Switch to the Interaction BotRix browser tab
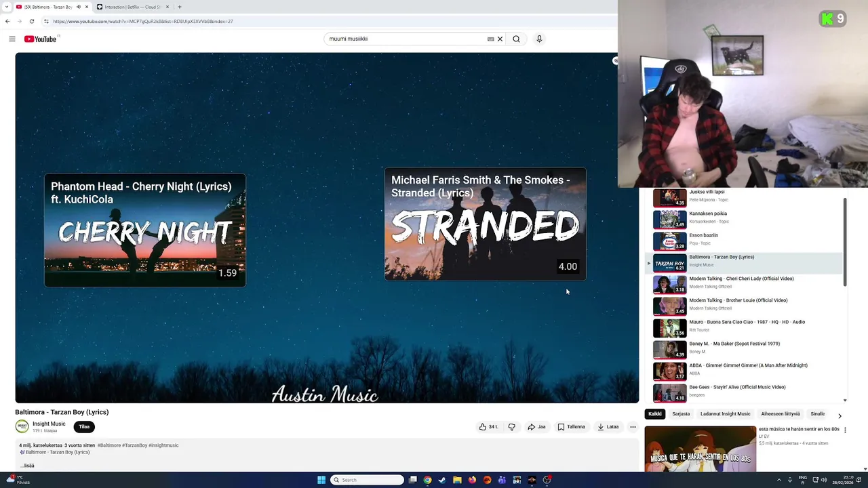 click(x=132, y=7)
